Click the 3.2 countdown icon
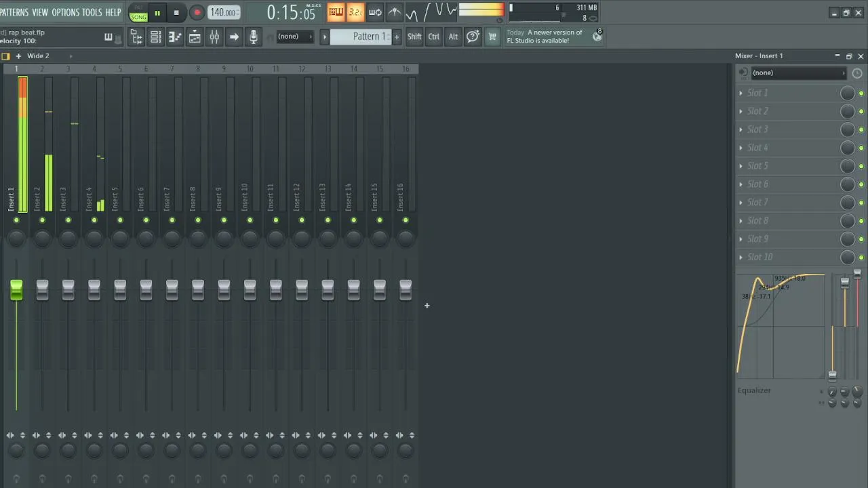The width and height of the screenshot is (868, 488). pos(355,12)
